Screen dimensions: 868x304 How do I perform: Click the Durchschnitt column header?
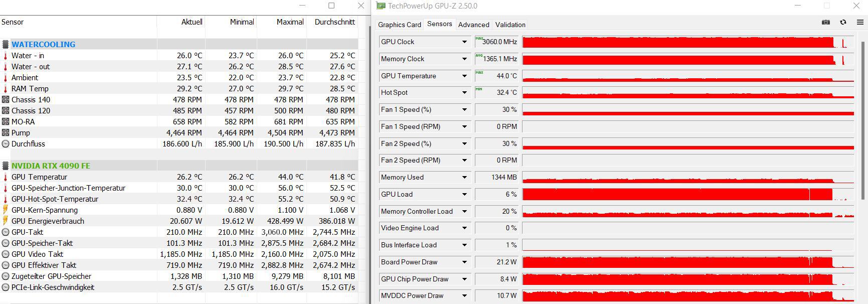(x=334, y=22)
